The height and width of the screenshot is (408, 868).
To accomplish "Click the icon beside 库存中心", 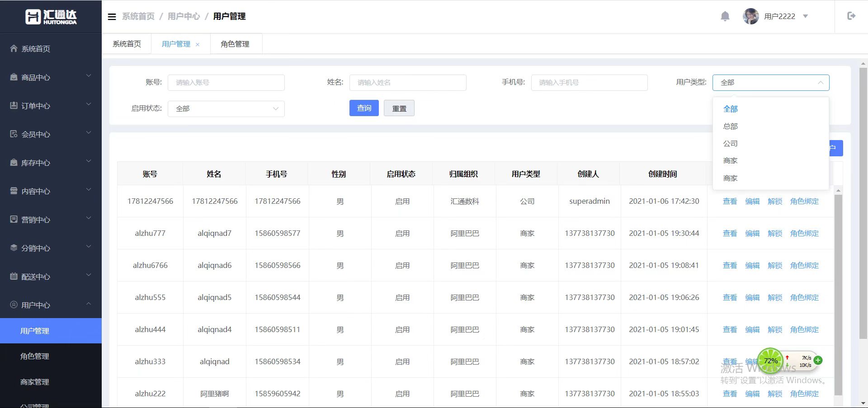I will (14, 162).
